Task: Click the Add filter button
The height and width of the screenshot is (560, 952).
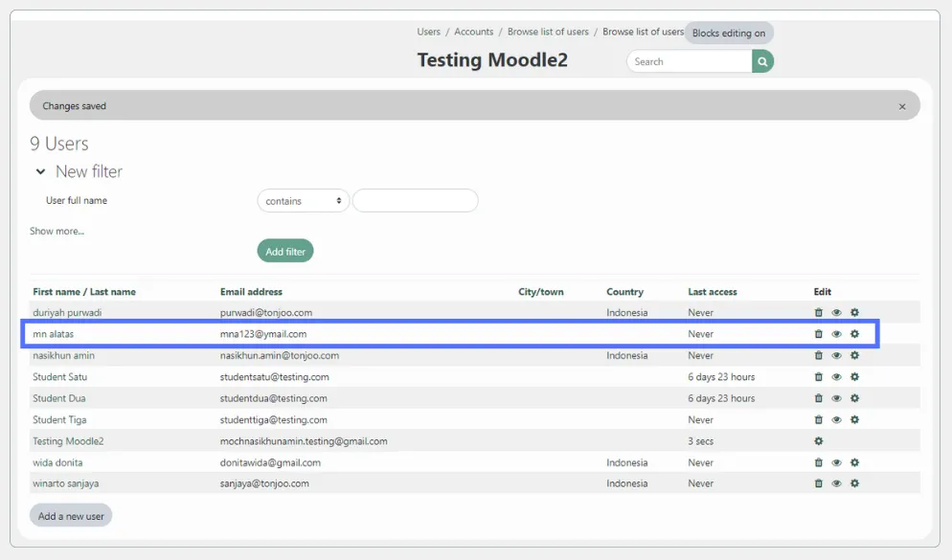Action: click(284, 250)
